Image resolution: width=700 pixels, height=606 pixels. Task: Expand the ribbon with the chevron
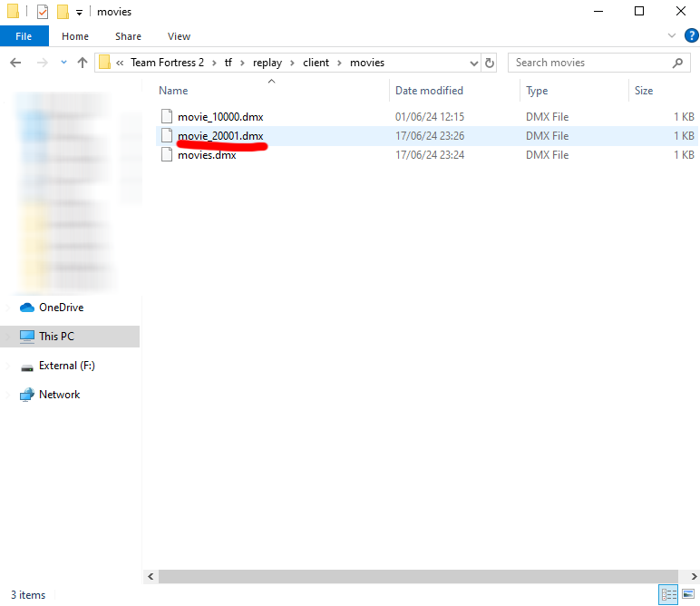[x=671, y=35]
